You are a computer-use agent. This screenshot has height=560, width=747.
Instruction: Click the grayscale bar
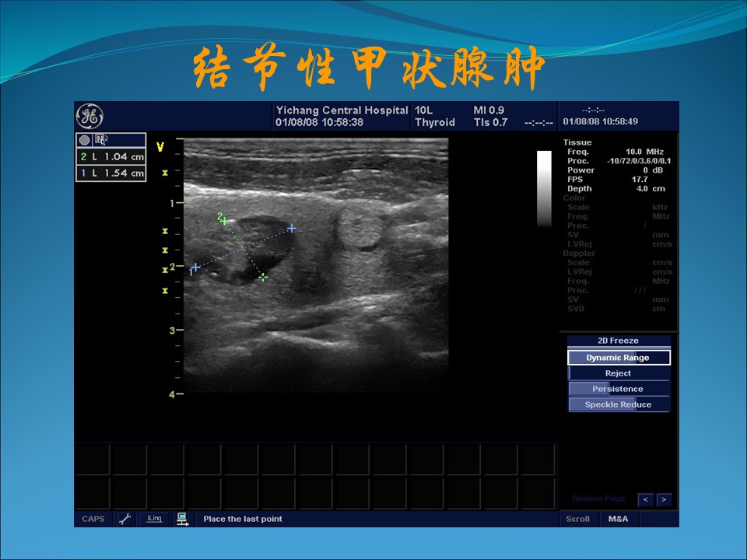[x=544, y=189]
